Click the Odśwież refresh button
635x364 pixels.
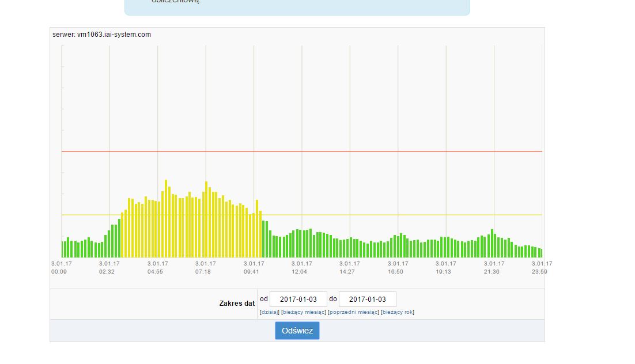(x=297, y=331)
